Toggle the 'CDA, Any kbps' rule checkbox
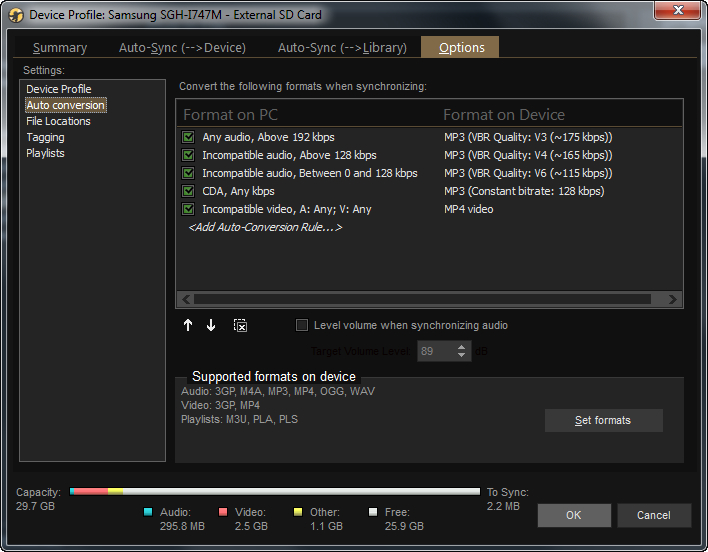 (x=188, y=191)
